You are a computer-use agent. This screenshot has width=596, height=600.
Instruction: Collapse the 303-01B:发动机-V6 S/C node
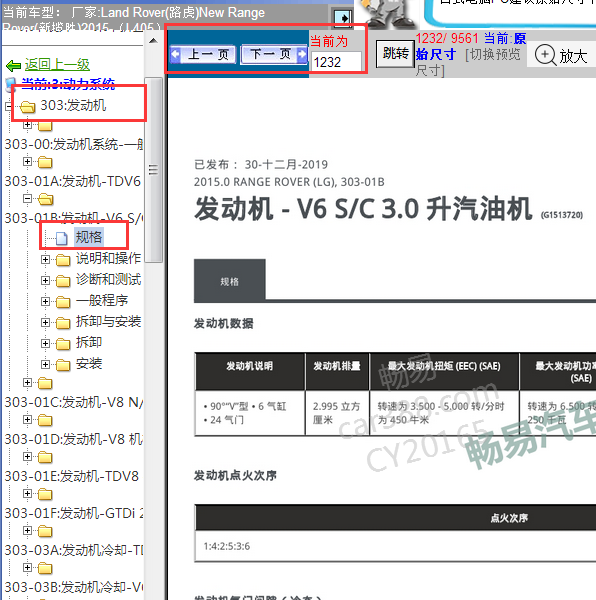click(27, 199)
